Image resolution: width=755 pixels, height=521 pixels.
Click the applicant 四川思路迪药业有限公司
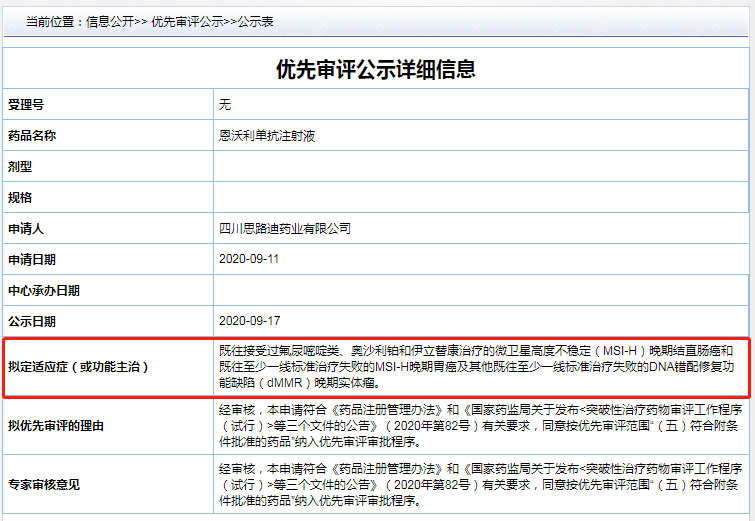285,228
